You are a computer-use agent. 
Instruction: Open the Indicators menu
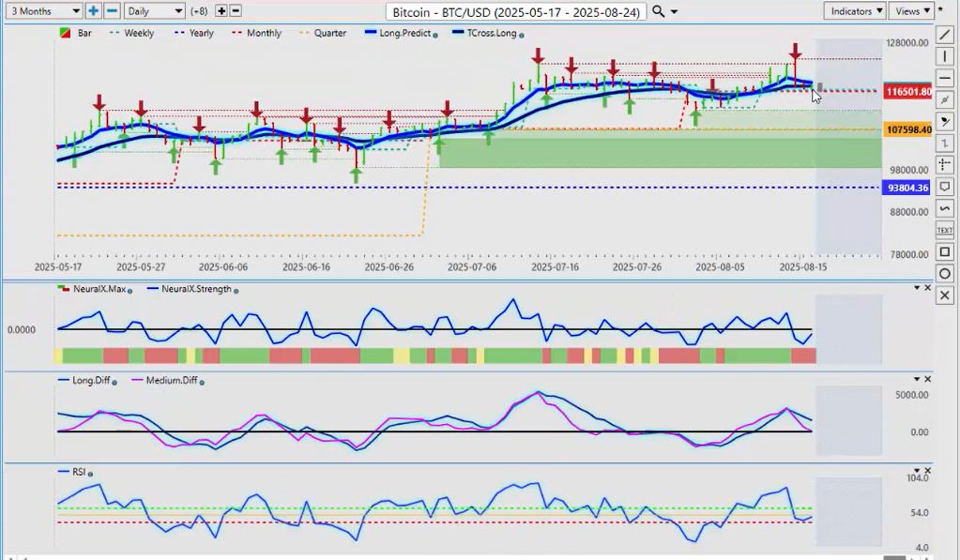(x=855, y=11)
